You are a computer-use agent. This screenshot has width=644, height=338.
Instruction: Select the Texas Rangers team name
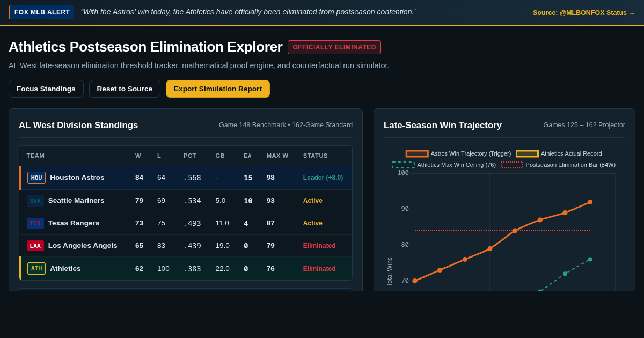point(74,223)
